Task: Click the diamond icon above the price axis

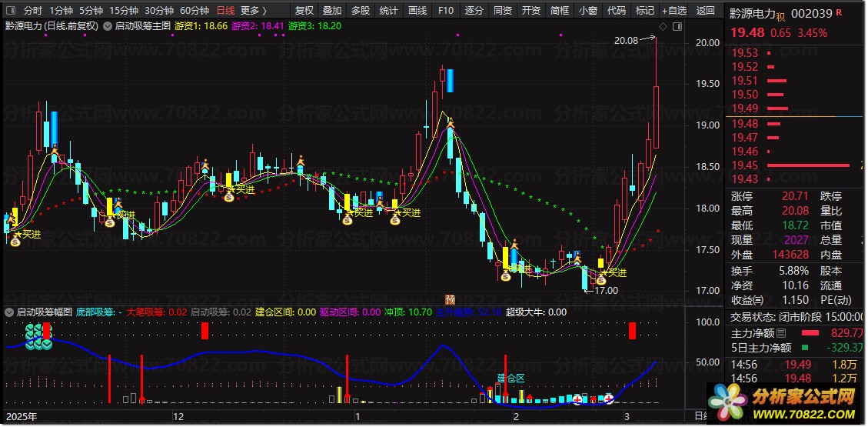Action: (x=663, y=26)
